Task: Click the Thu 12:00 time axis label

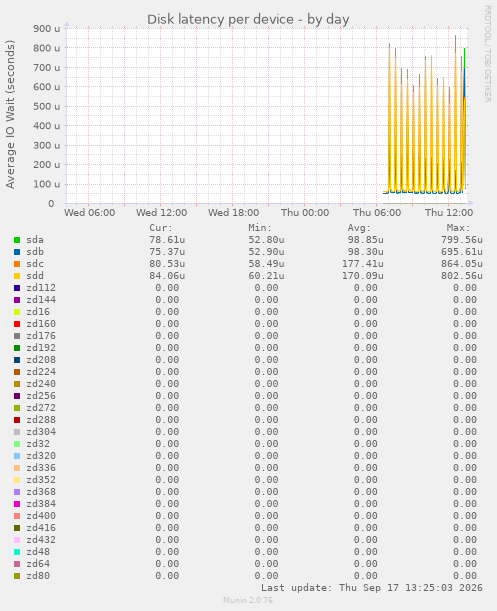Action: pos(449,213)
